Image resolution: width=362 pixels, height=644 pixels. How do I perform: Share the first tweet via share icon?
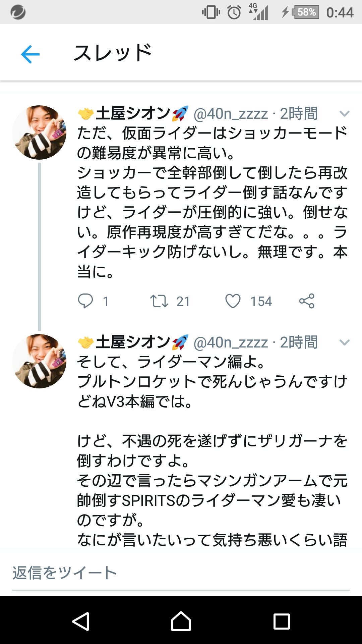(307, 301)
